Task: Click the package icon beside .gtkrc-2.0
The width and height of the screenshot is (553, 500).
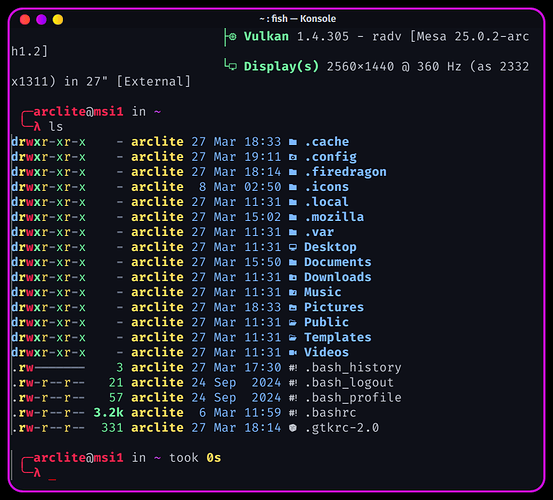Action: pyautogui.click(x=293, y=428)
